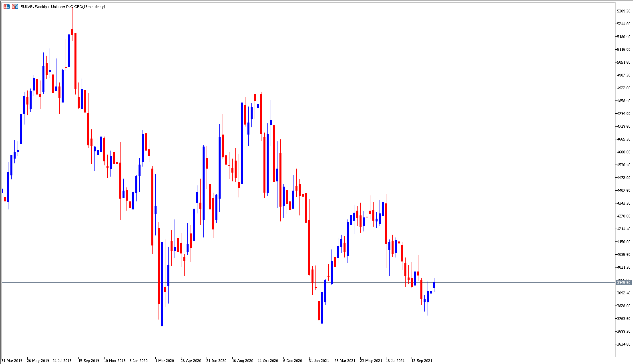Click the 16 Aug 2020 date label
This screenshot has width=633, height=364.
pos(243,360)
